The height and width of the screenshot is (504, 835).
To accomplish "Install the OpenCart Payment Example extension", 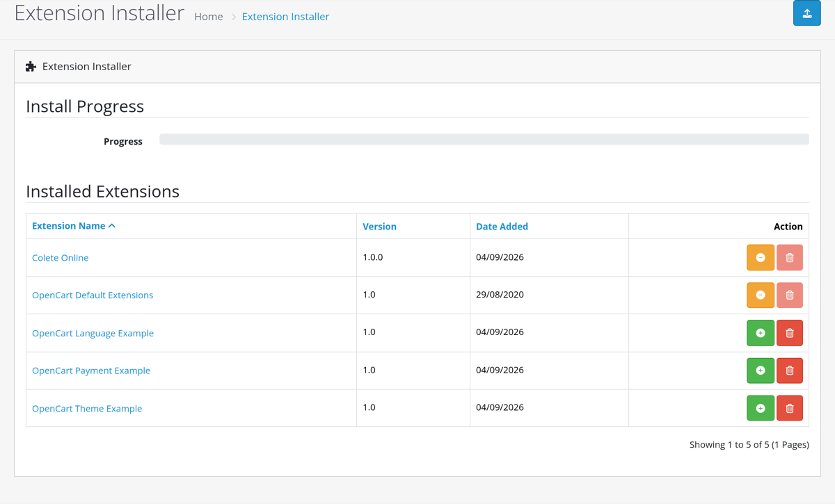I will 761,371.
